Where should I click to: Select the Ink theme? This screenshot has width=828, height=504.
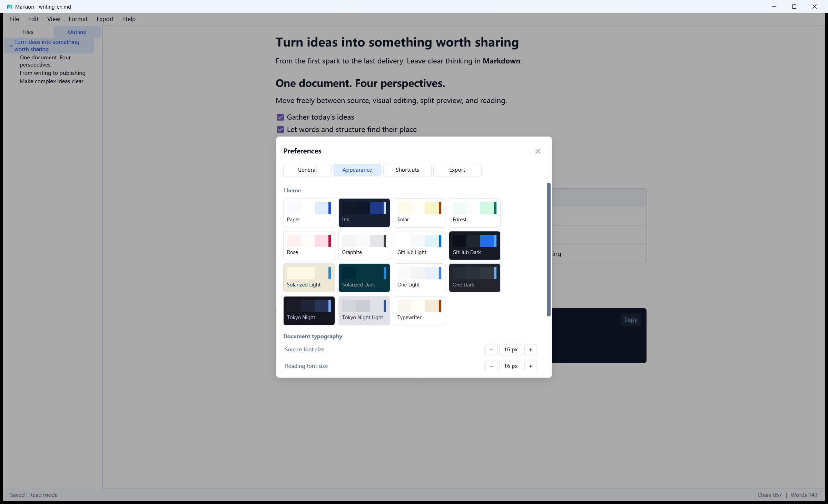coord(364,213)
